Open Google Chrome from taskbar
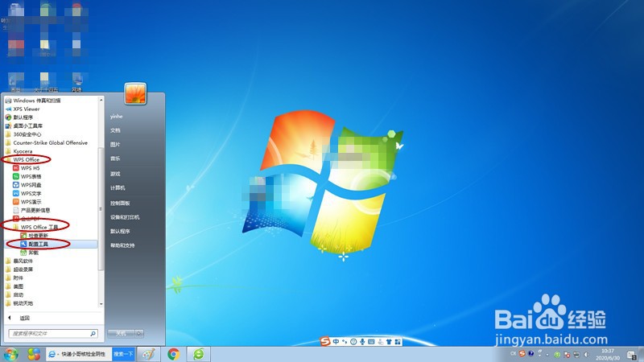This screenshot has height=362, width=644. pos(173,354)
